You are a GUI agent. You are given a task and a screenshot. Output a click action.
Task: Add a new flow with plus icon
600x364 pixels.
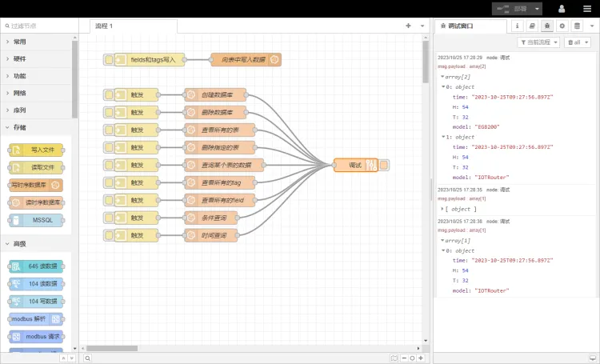pyautogui.click(x=408, y=26)
